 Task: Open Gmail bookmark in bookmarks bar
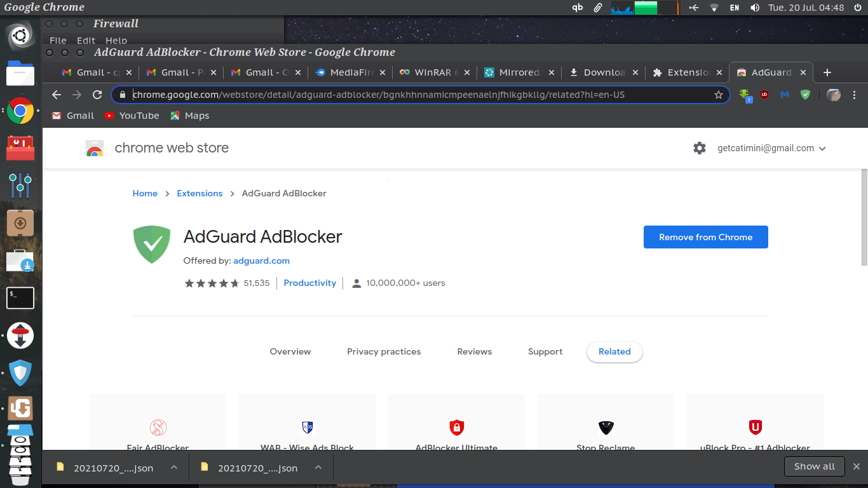point(73,116)
